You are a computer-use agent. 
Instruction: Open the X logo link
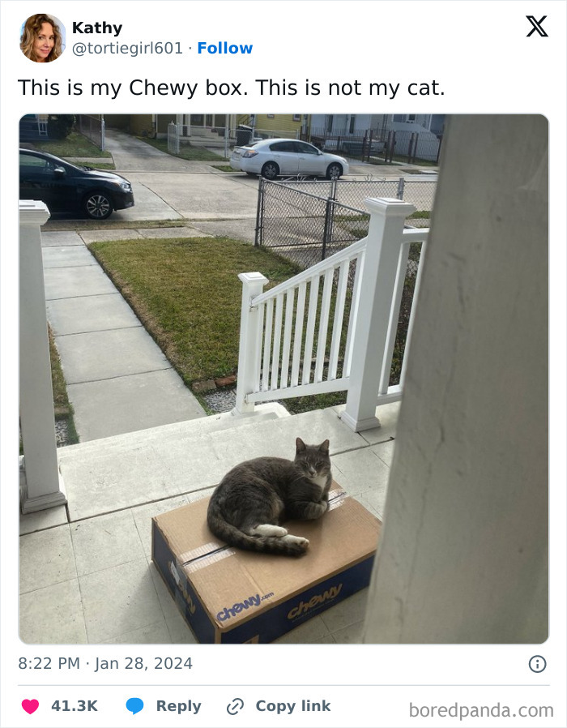coord(537,26)
